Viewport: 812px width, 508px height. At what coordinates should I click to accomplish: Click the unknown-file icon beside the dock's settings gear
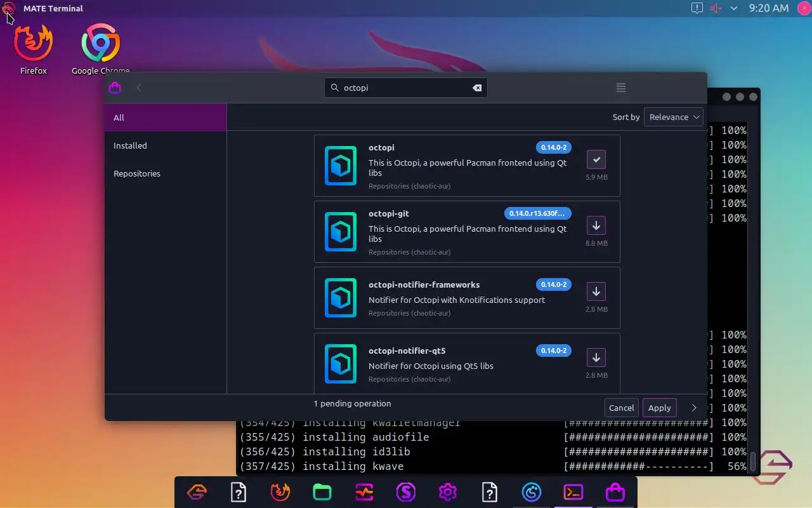(490, 492)
